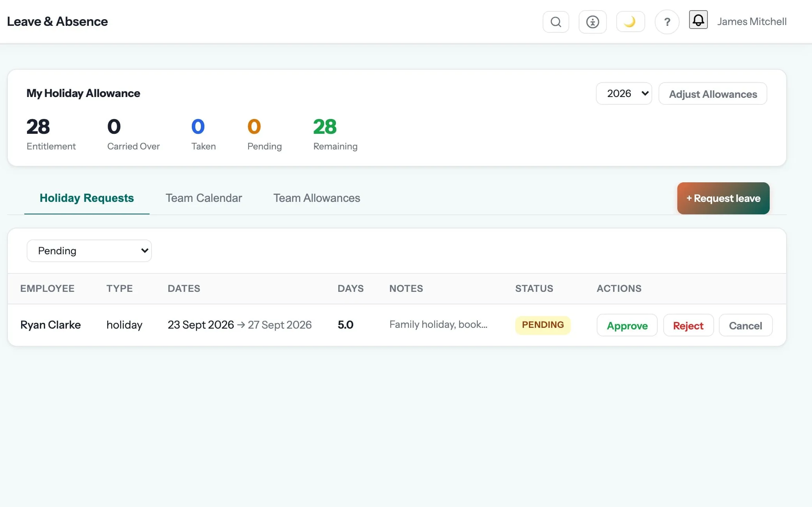
Task: Click the 'Carried Over' label
Action: pyautogui.click(x=134, y=146)
